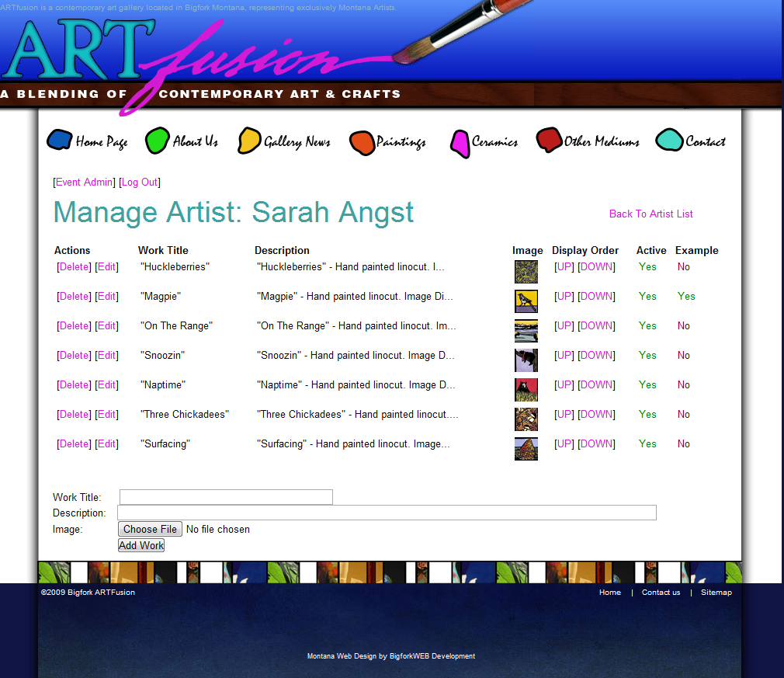Click the red paint blob beside Other Mediums

(x=549, y=140)
